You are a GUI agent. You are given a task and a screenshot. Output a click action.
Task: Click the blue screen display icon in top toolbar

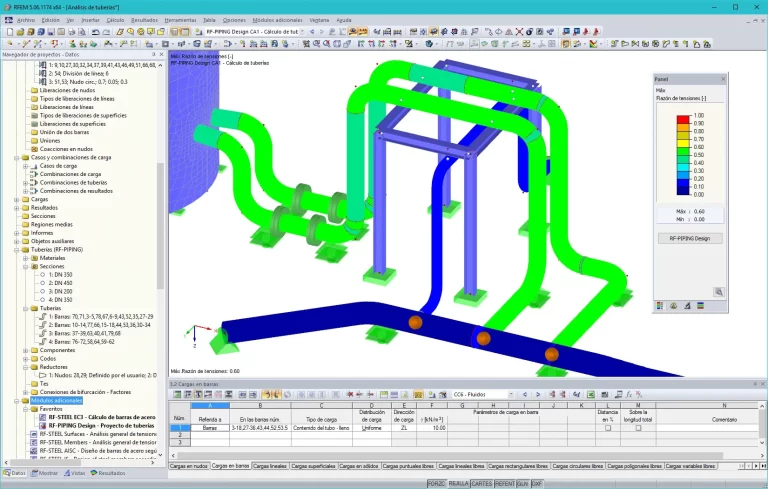pos(566,32)
